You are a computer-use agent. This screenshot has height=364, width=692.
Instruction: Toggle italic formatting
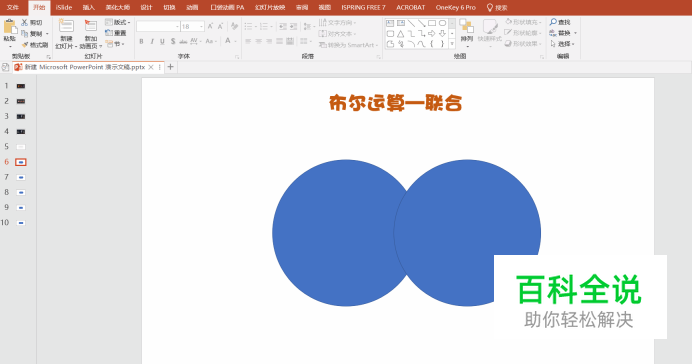coord(152,41)
